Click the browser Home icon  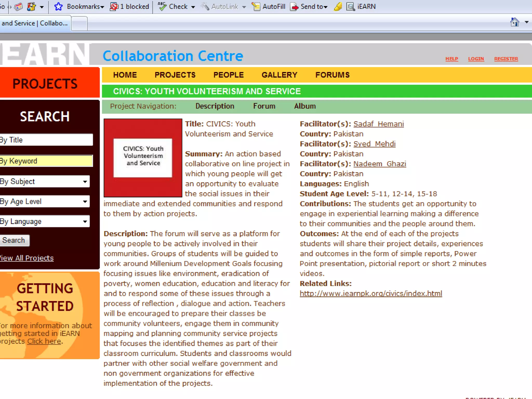click(515, 22)
